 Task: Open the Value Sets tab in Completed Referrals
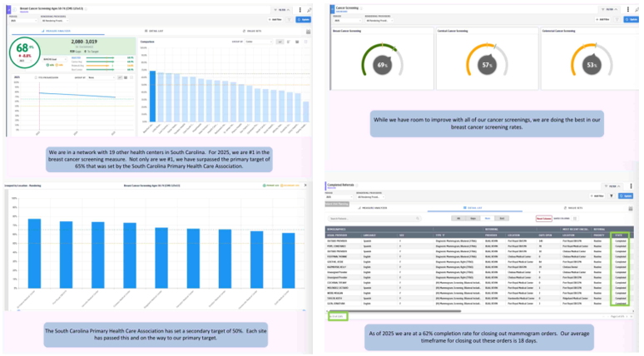(573, 208)
